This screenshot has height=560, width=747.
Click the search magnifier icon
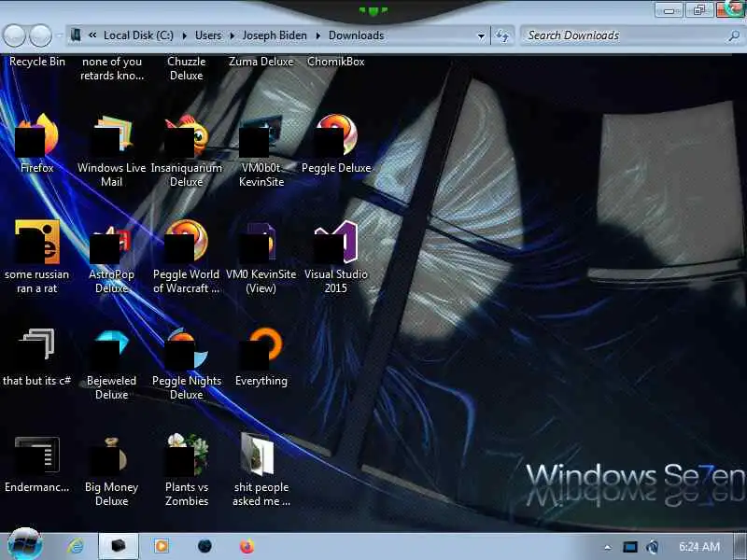[735, 35]
